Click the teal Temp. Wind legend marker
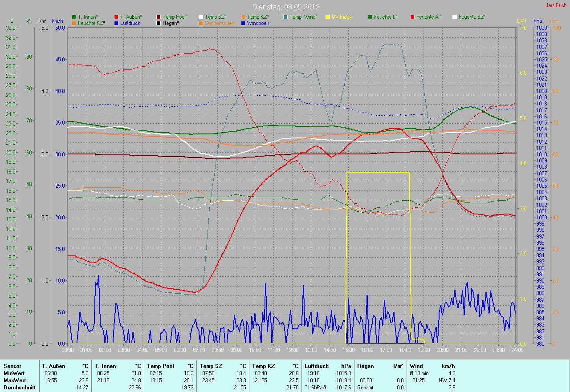The height and width of the screenshot is (392, 570). click(285, 17)
